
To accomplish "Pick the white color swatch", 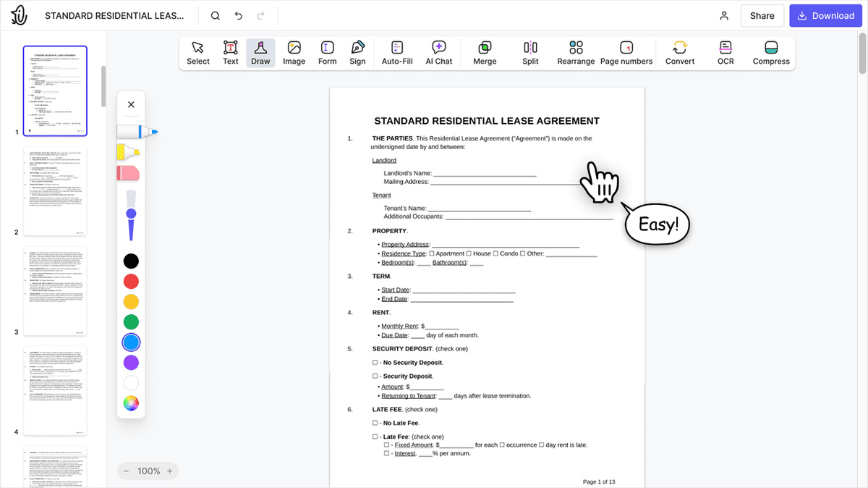I will coord(131,383).
